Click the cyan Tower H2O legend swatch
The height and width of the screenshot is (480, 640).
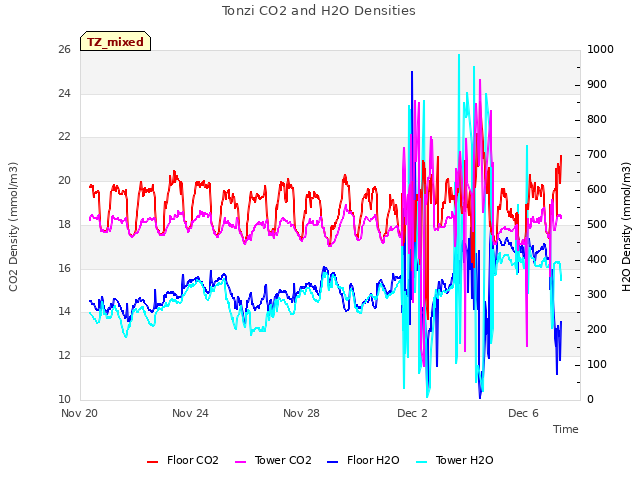point(422,462)
